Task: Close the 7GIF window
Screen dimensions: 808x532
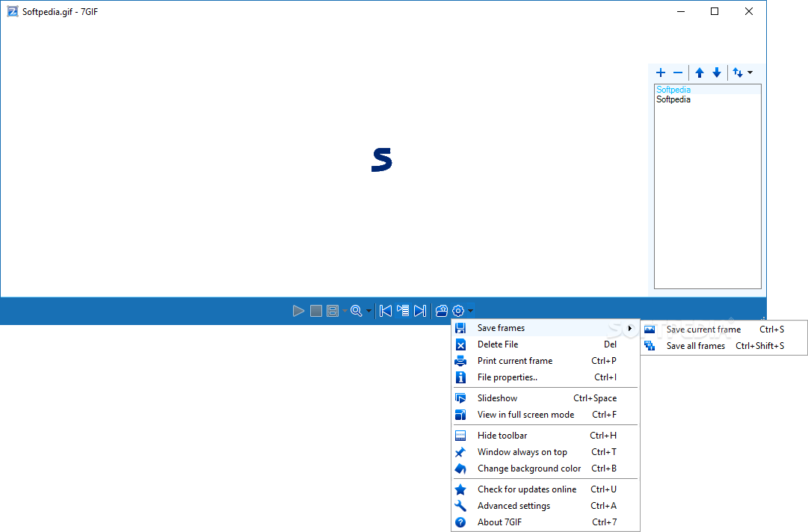Action: tap(749, 11)
